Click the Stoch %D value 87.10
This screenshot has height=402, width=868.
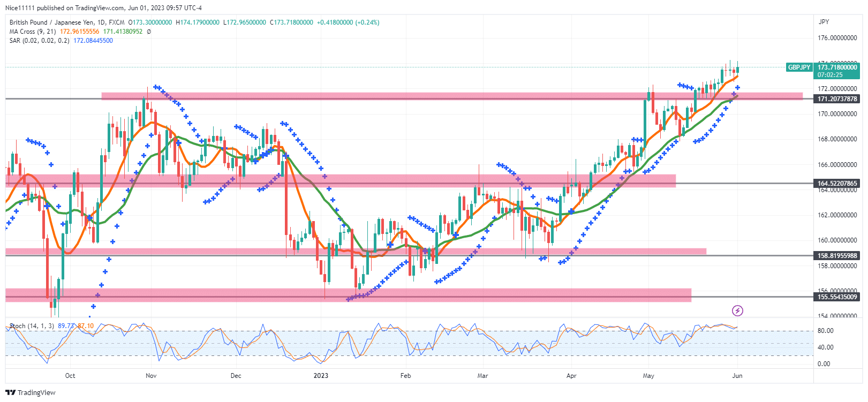click(x=86, y=326)
